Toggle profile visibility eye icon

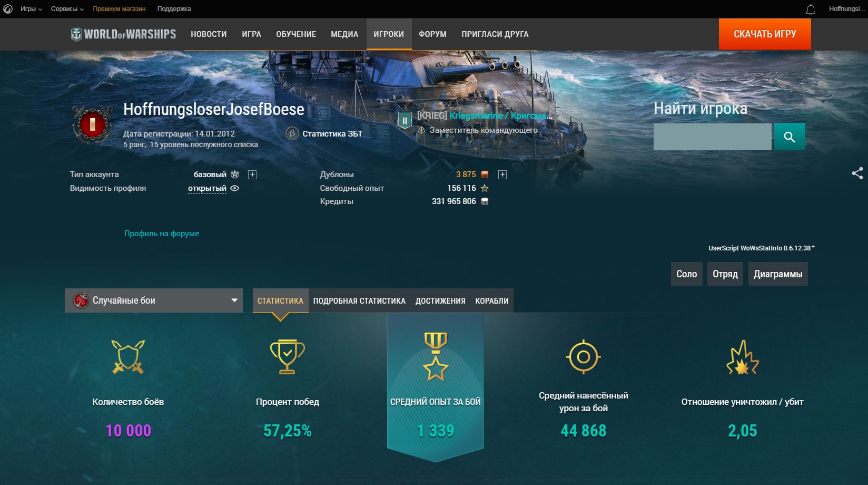point(235,188)
